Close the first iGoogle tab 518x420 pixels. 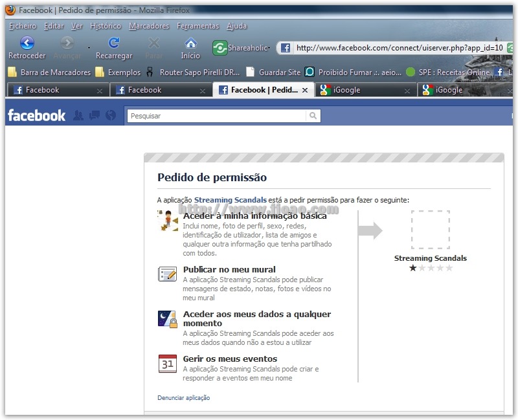pyautogui.click(x=407, y=91)
